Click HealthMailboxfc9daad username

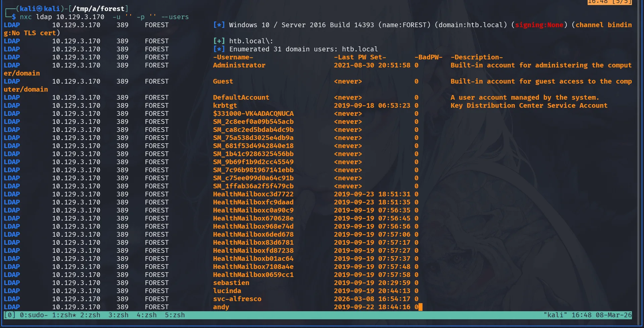coord(253,202)
